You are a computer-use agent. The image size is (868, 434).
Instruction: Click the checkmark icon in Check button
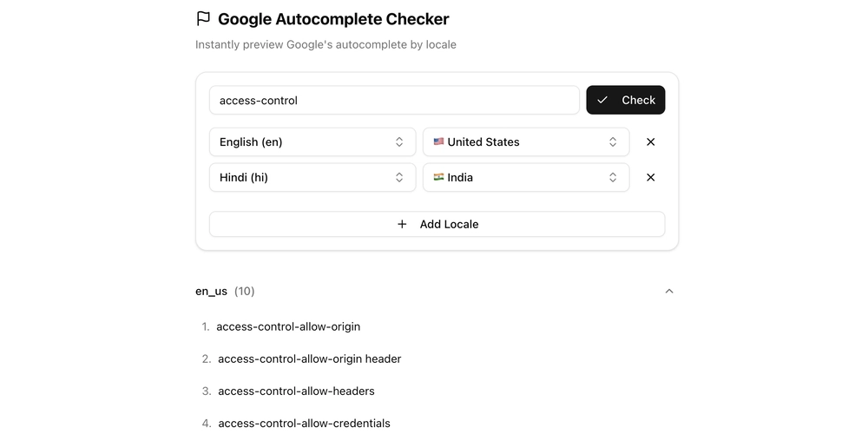click(602, 100)
